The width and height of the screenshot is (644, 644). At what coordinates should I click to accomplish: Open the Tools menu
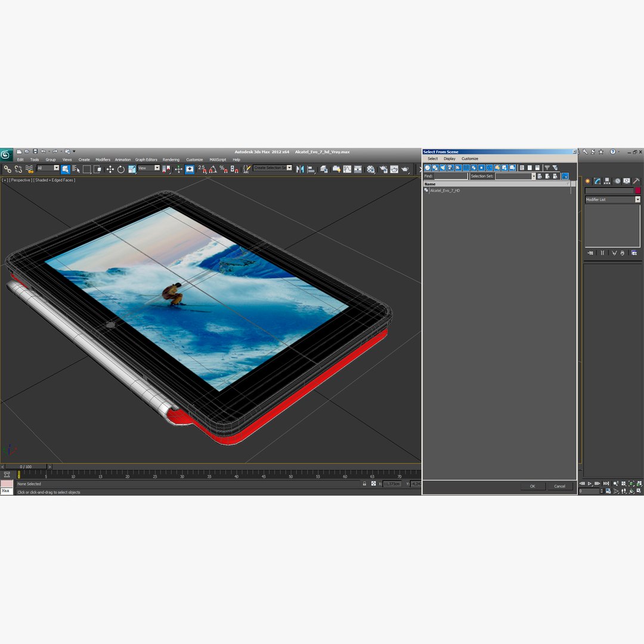[x=35, y=160]
